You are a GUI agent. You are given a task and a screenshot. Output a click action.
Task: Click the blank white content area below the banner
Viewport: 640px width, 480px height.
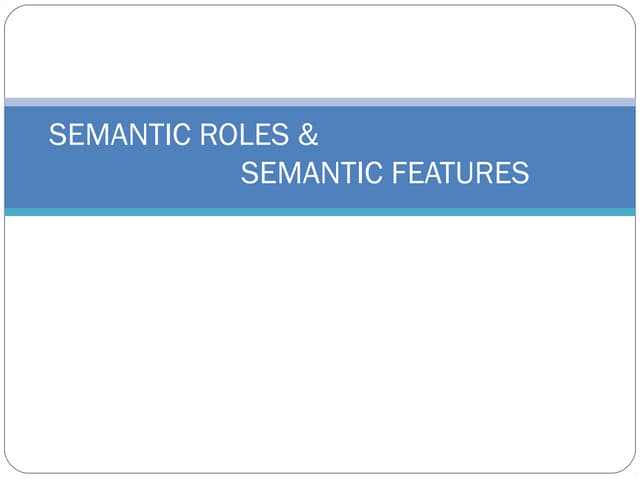(320, 340)
